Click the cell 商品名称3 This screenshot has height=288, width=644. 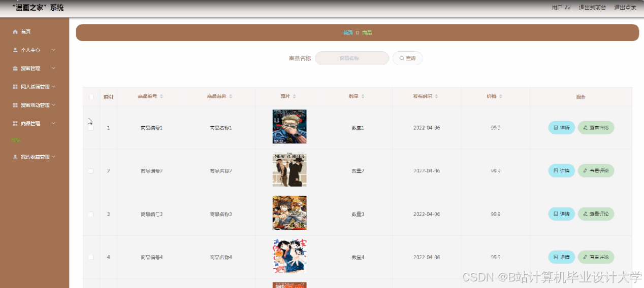(220, 214)
